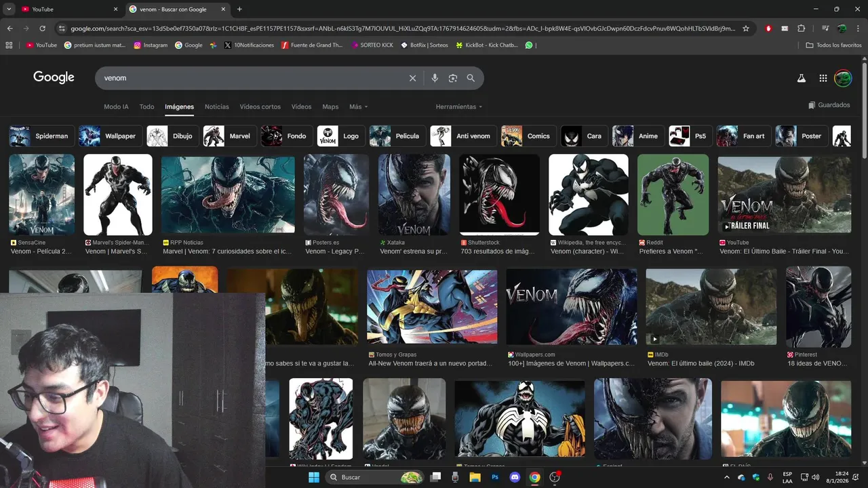The height and width of the screenshot is (488, 868).
Task: Reload the current page
Action: [x=42, y=28]
